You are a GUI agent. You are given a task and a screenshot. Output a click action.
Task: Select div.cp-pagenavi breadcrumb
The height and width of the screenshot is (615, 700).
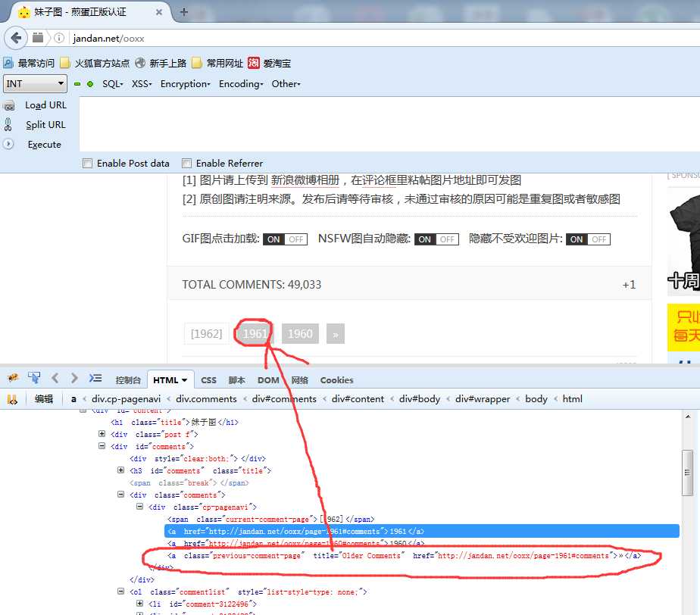(126, 399)
